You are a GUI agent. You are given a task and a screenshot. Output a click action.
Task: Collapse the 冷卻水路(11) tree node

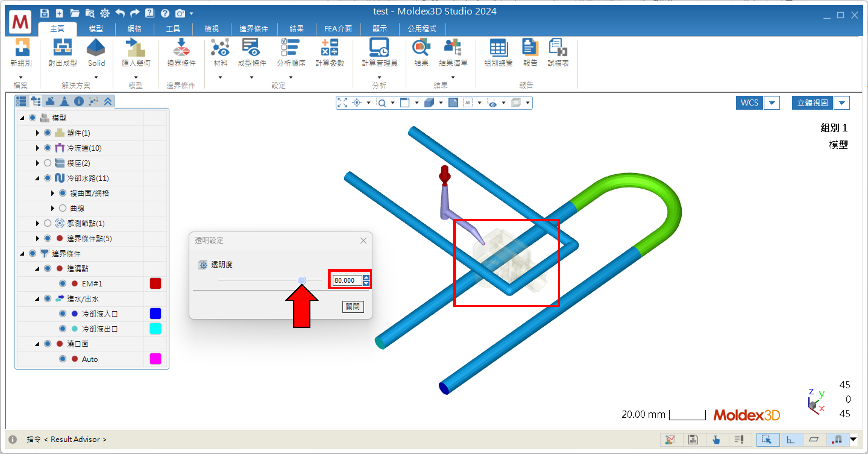point(37,178)
